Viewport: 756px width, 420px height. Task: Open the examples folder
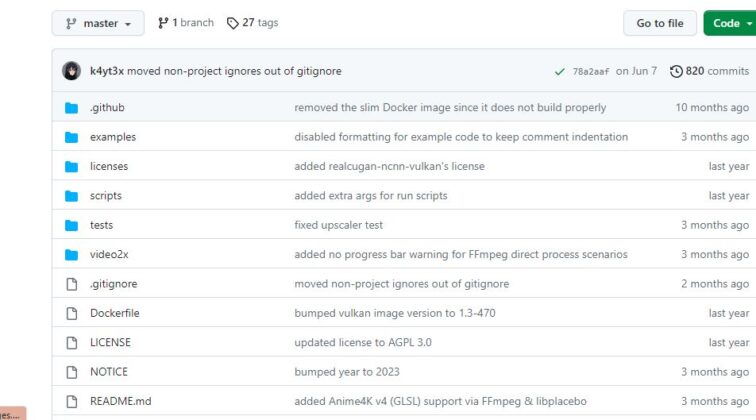pos(113,137)
